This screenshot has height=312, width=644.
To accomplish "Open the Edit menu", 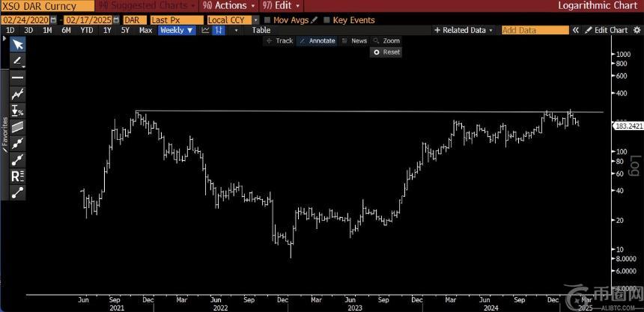I will click(x=277, y=5).
